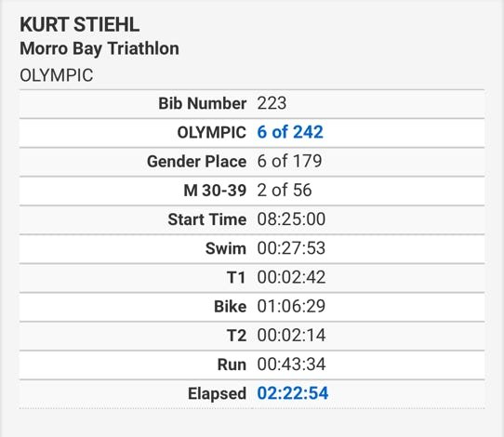This screenshot has height=437, width=504.
Task: Select the T2 time 00:02:14
Action: pyautogui.click(x=291, y=335)
